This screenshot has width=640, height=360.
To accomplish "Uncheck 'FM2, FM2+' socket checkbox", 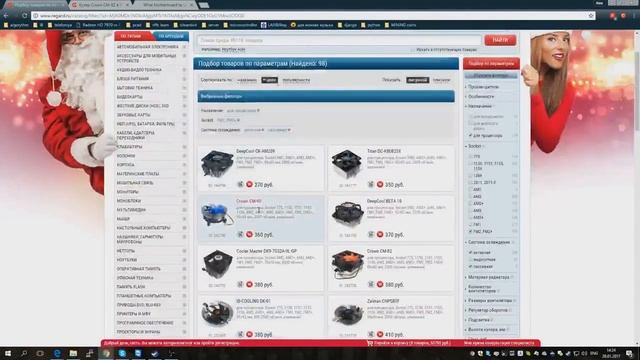I will click(x=471, y=231).
